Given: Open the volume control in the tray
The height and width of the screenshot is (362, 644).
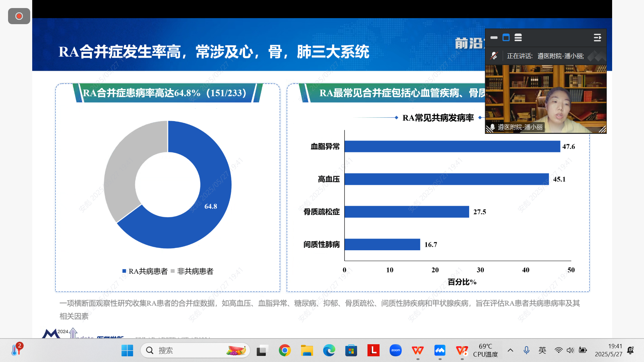Looking at the screenshot, I should click(570, 350).
